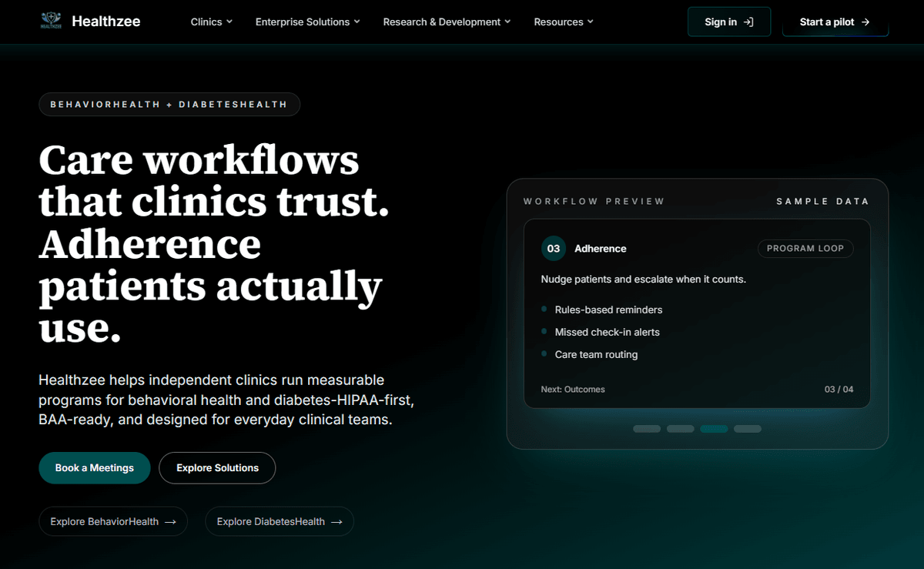Click the Healthzee brand name
The width and height of the screenshot is (924, 569).
[x=106, y=22]
